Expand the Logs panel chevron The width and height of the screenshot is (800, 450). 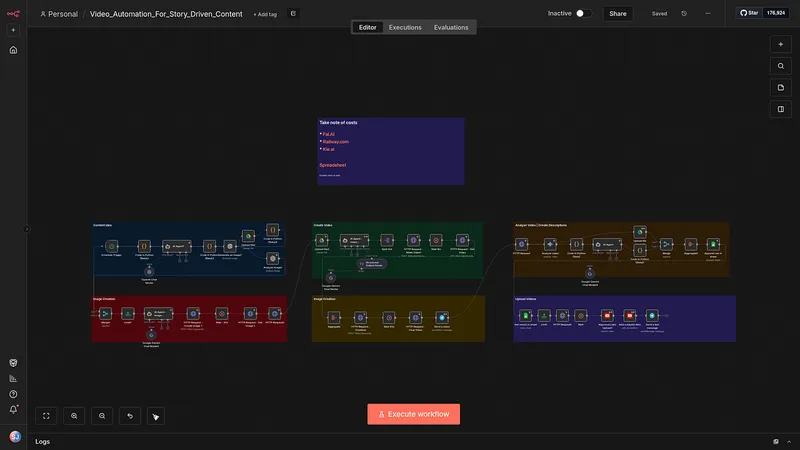[789, 442]
